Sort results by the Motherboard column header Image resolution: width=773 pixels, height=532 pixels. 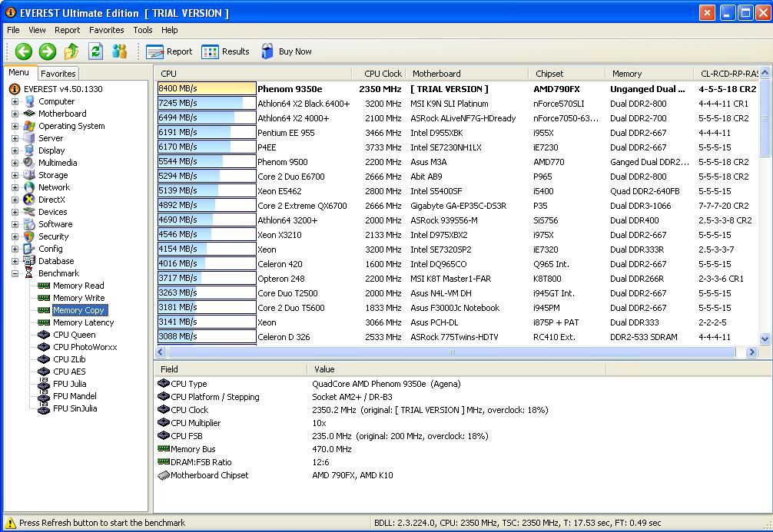[466, 74]
